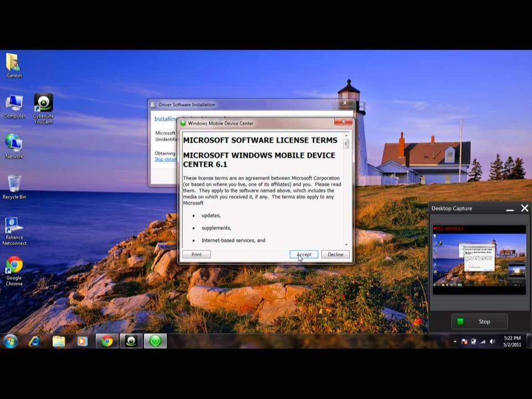Launch CyberLink YouCam from desktop
Image resolution: width=532 pixels, height=399 pixels.
[43, 109]
